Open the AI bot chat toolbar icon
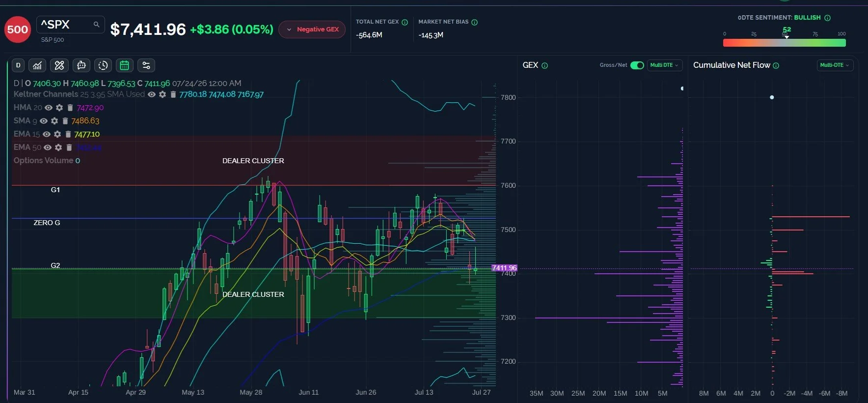Viewport: 868px width, 403px height. point(81,65)
